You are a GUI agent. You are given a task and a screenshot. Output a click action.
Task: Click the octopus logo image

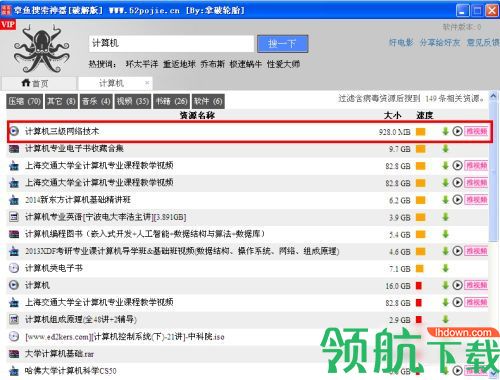[41, 49]
